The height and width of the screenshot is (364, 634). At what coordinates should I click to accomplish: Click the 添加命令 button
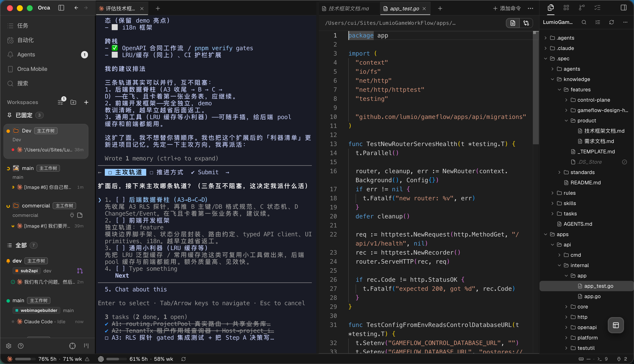(507, 8)
